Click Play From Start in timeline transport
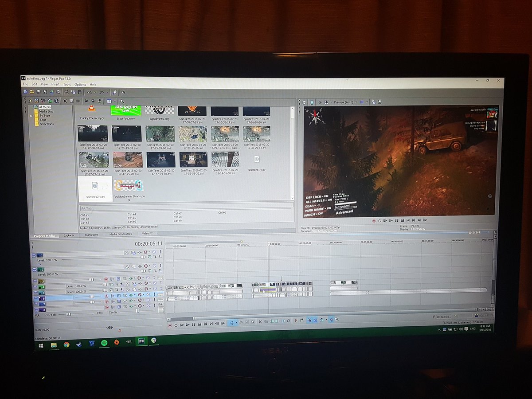Screen dimensions: 532x399 pyautogui.click(x=182, y=325)
